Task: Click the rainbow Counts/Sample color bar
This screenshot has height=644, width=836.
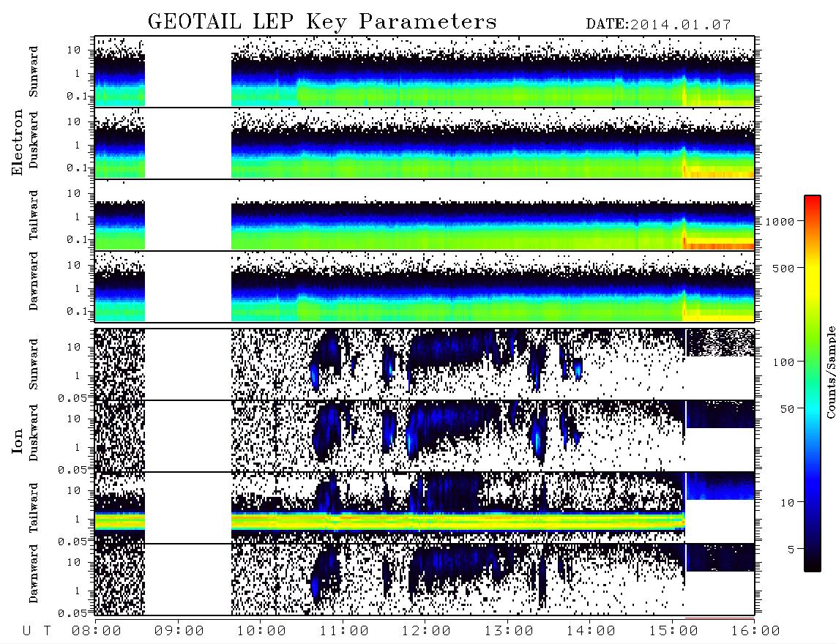Action: coord(812,383)
